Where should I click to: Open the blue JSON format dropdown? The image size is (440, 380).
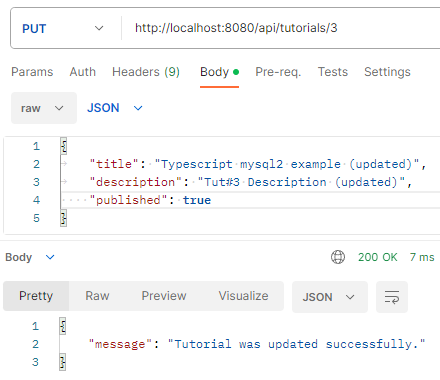click(115, 108)
